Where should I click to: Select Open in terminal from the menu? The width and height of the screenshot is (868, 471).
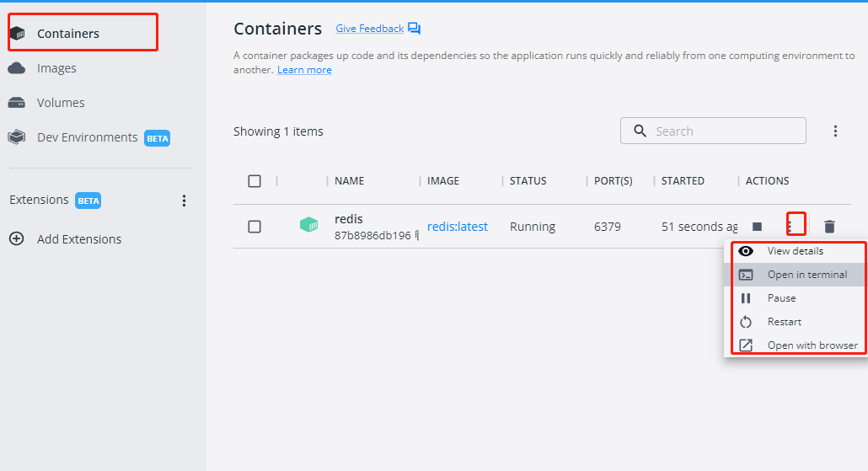click(x=796, y=275)
